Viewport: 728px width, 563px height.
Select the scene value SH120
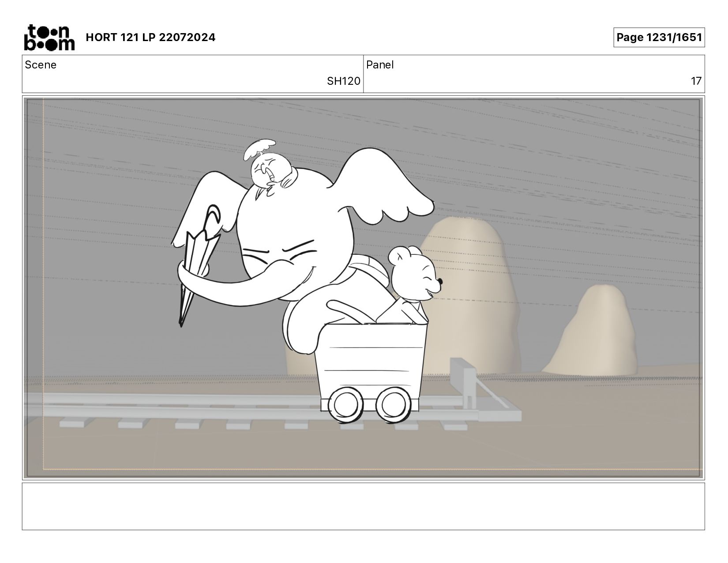pyautogui.click(x=343, y=81)
